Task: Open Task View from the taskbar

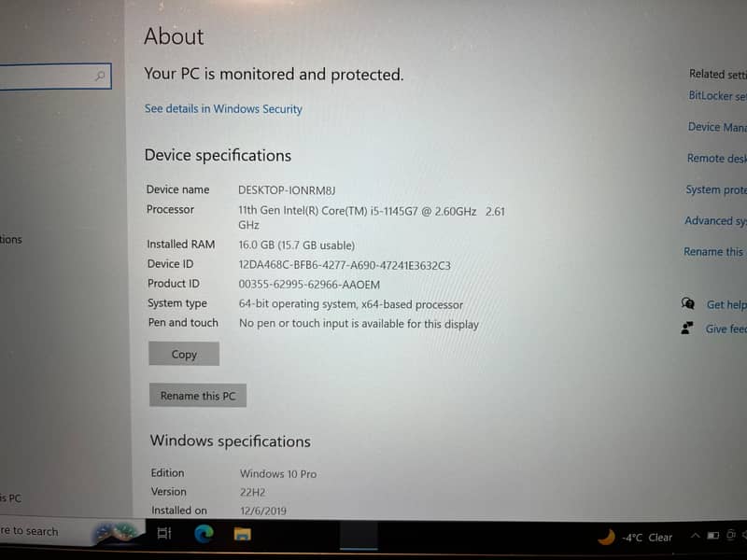Action: pos(164,534)
